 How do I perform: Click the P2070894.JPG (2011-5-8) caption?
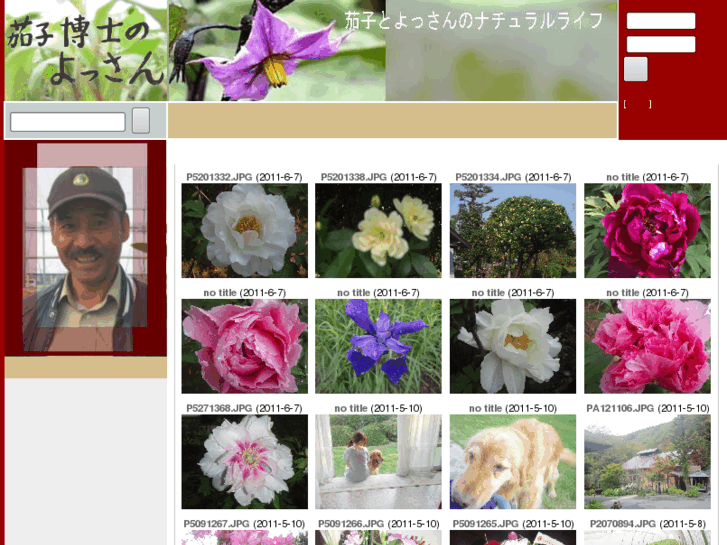pyautogui.click(x=647, y=524)
